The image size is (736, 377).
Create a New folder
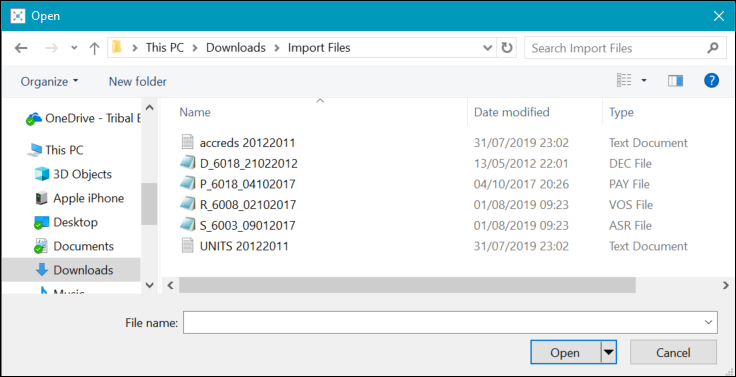coord(138,81)
